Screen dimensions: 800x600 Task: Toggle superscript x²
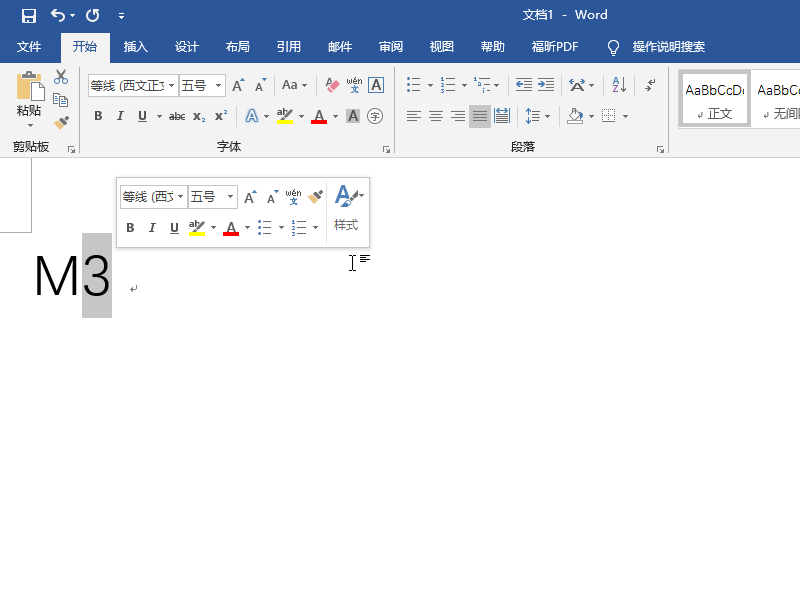(221, 116)
